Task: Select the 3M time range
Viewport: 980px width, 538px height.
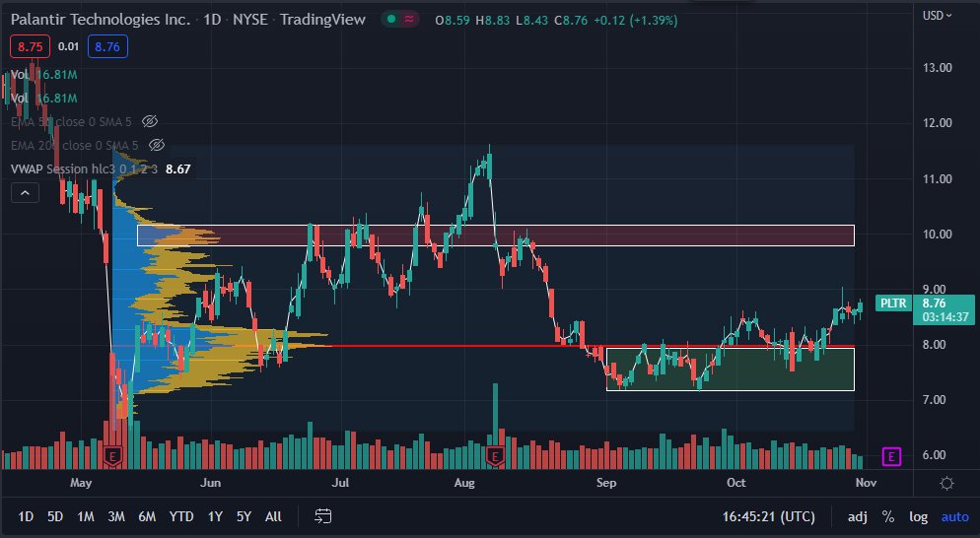Action: (116, 516)
